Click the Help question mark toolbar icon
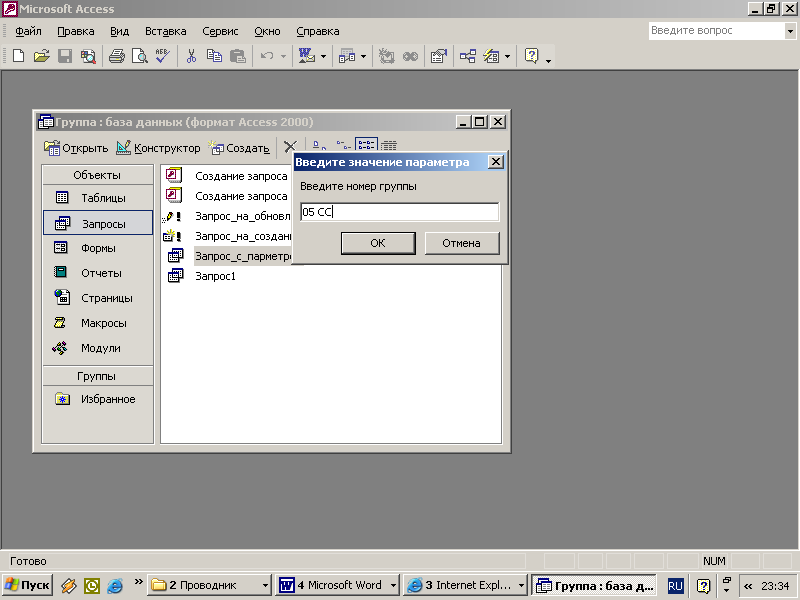The image size is (800, 600). click(531, 56)
